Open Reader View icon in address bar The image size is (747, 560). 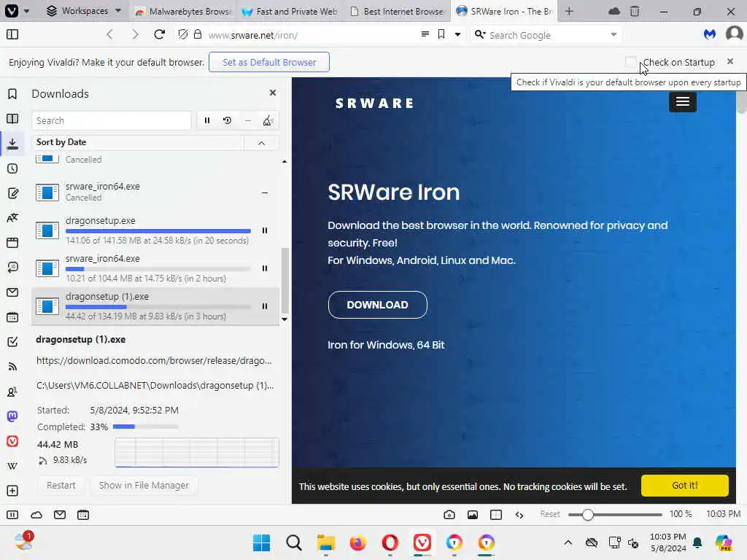(x=425, y=34)
